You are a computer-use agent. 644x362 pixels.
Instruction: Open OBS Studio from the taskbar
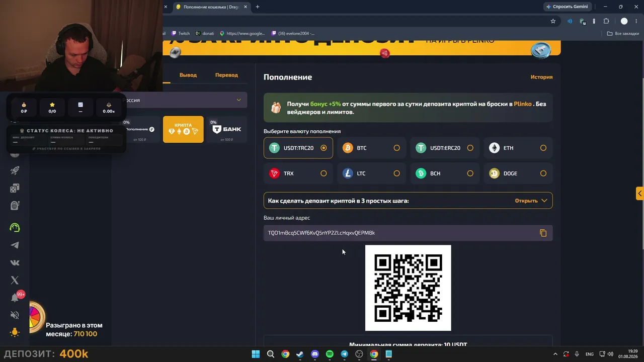(x=359, y=354)
